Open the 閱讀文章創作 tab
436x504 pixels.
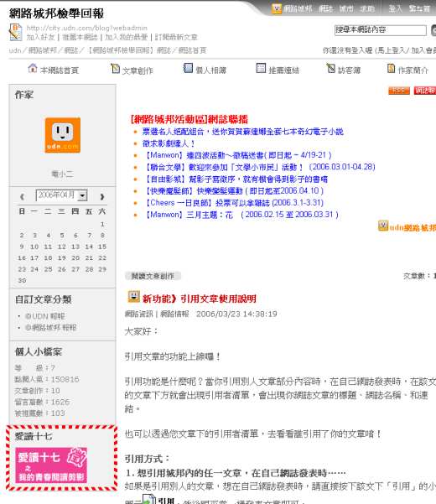pyautogui.click(x=153, y=276)
